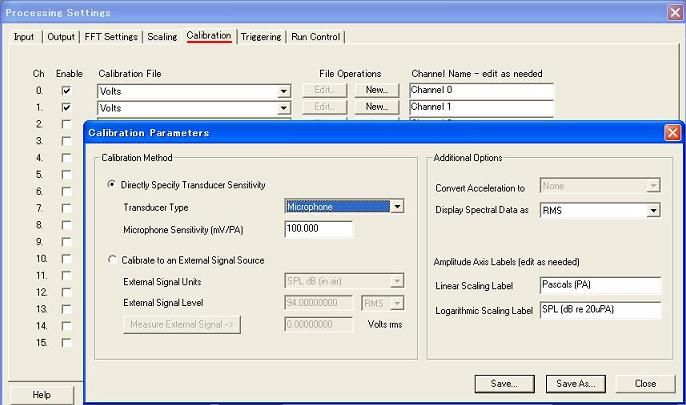The image size is (686, 405).
Task: Open channel 1 Calibration File dropdown
Action: pos(284,107)
